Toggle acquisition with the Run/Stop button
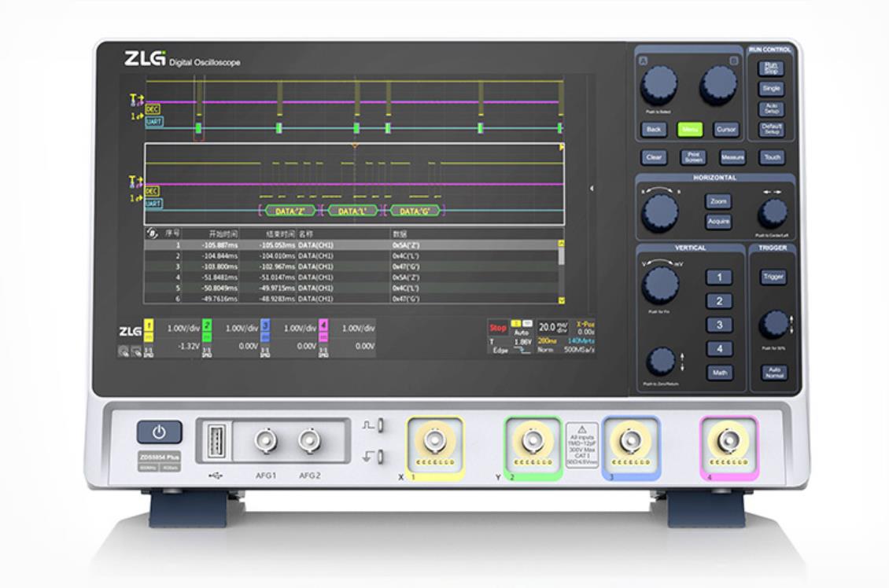The image size is (889, 588). [772, 68]
